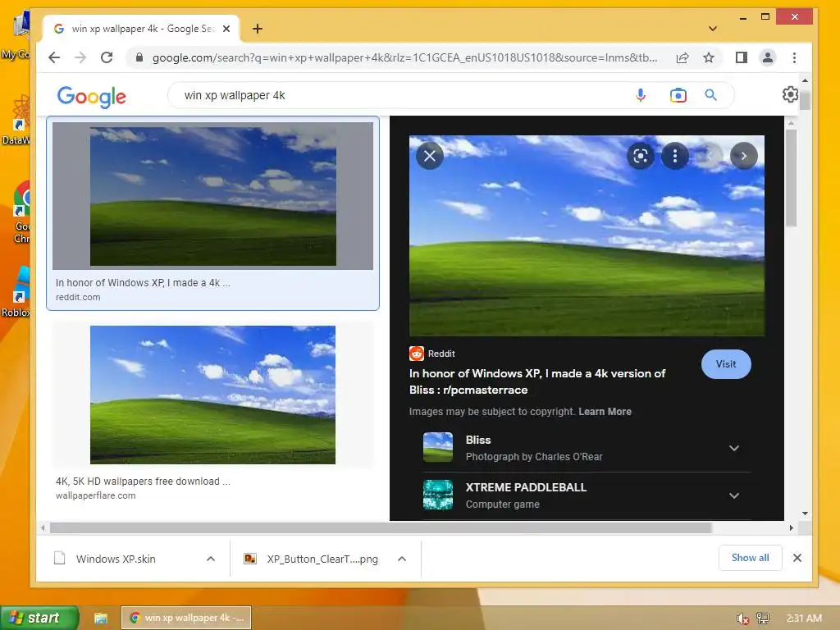The height and width of the screenshot is (630, 840).
Task: Submit the search using the magnifier icon
Action: [710, 95]
